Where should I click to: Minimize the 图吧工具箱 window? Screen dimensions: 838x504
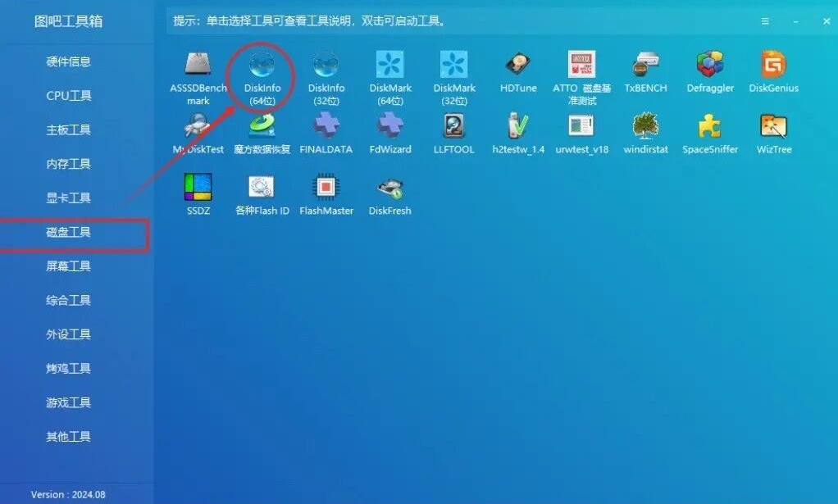(x=796, y=21)
